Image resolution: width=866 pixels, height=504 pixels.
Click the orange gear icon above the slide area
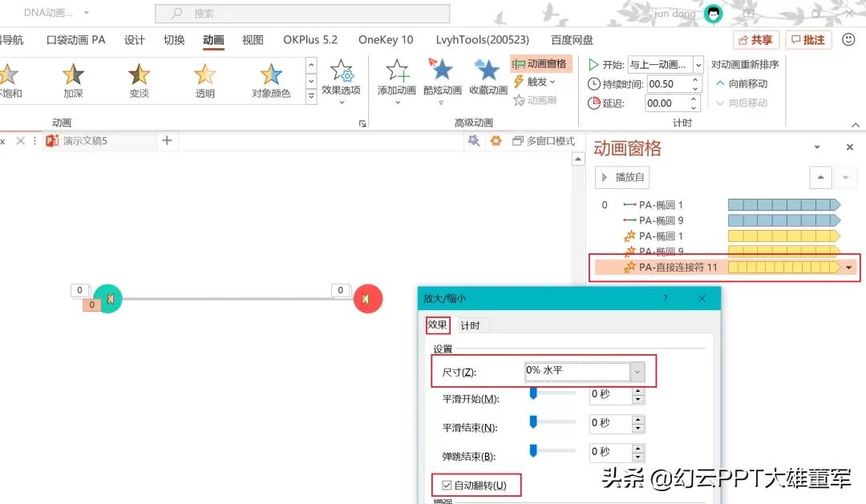pyautogui.click(x=495, y=140)
